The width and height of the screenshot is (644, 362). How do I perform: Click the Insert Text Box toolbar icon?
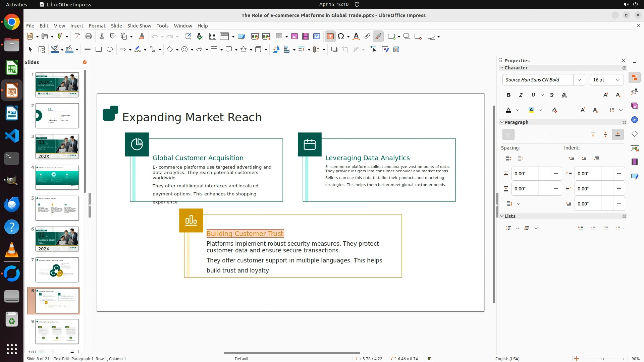[x=330, y=37]
